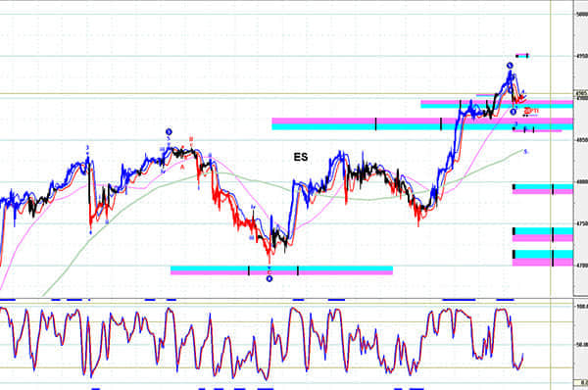The width and height of the screenshot is (588, 390).
Task: Click the blue circled wave marker near the middle-left high
Action: point(169,131)
